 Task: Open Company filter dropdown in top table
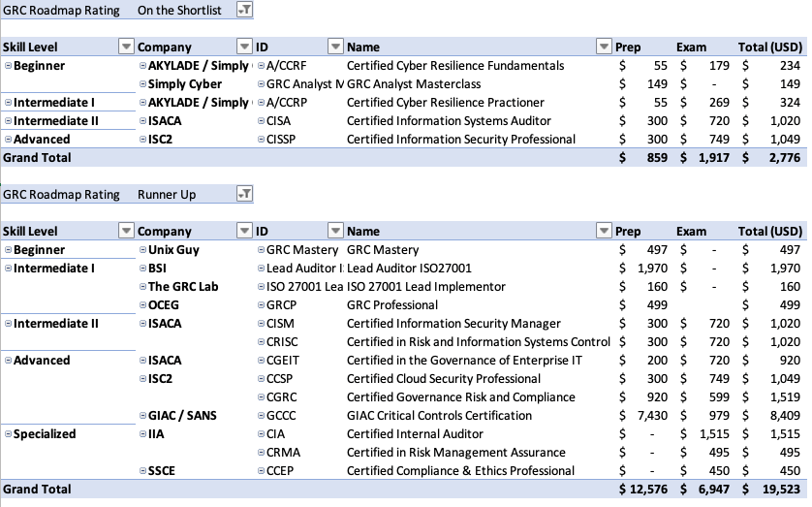pyautogui.click(x=242, y=47)
